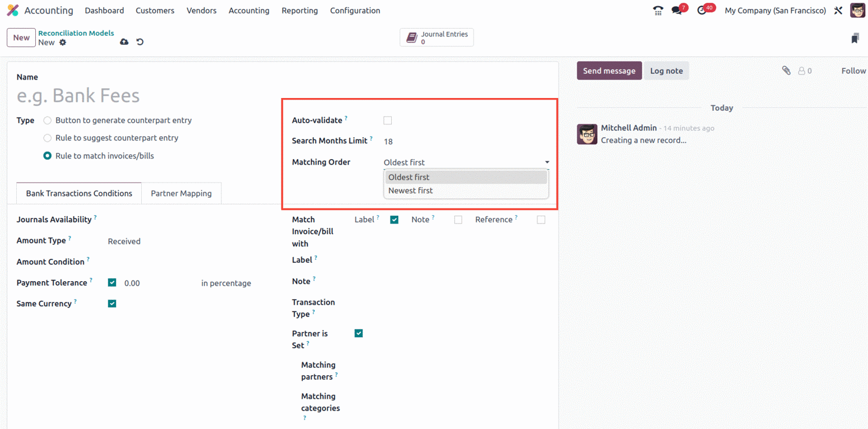Click the discard changes undo icon
This screenshot has height=429, width=868.
click(x=140, y=42)
